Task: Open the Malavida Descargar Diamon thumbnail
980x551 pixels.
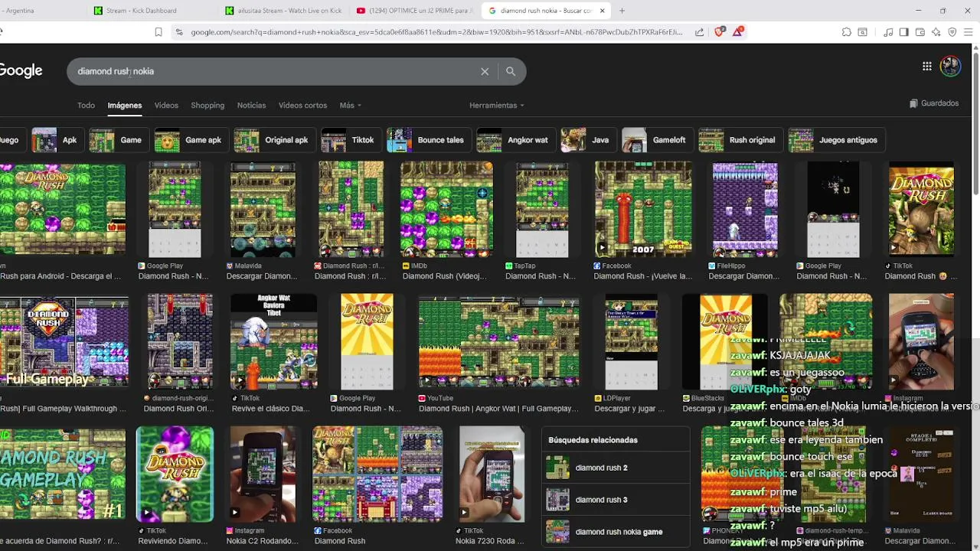Action: click(x=263, y=209)
